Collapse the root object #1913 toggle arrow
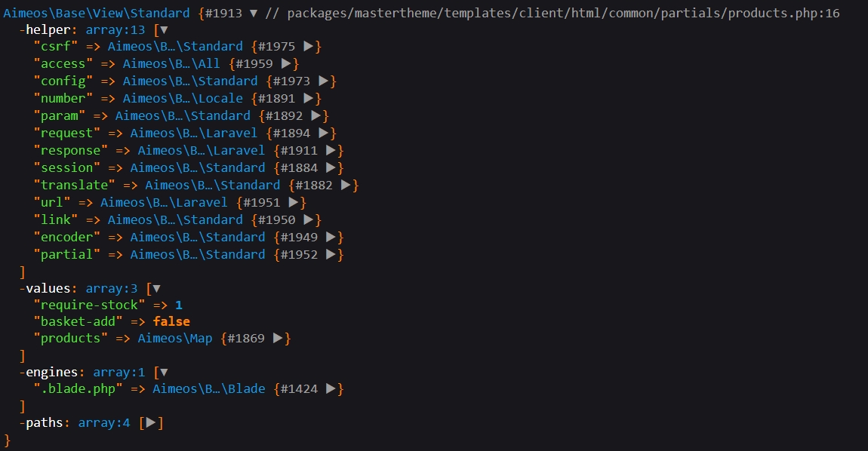This screenshot has width=868, height=451. pos(253,13)
